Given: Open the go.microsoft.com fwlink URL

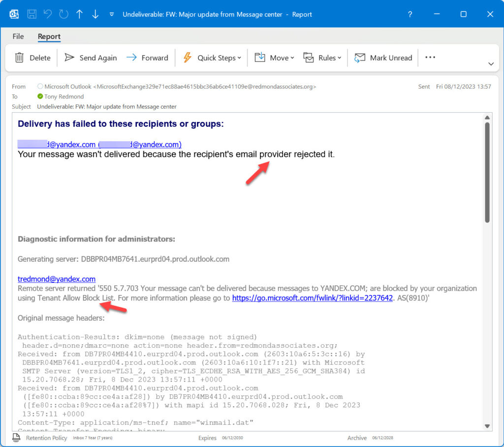Looking at the screenshot, I should [x=312, y=298].
